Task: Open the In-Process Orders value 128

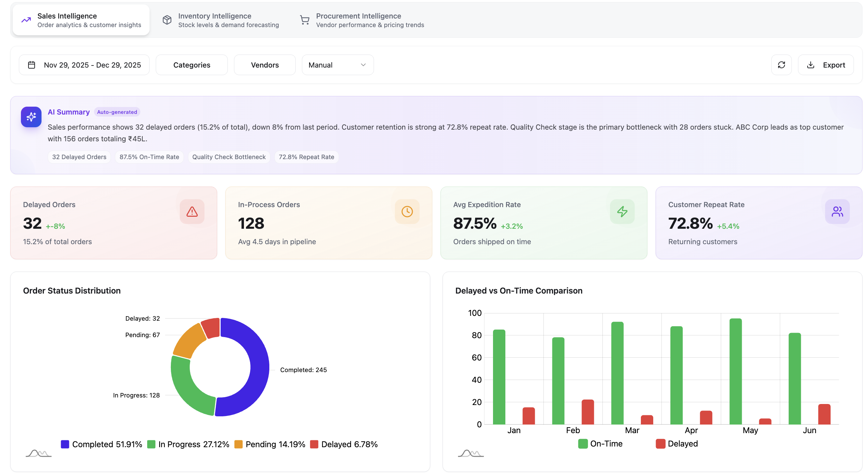Action: [x=251, y=224]
